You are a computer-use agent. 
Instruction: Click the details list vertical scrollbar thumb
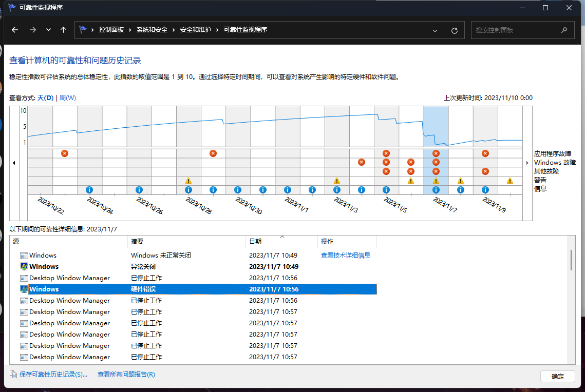tap(571, 260)
